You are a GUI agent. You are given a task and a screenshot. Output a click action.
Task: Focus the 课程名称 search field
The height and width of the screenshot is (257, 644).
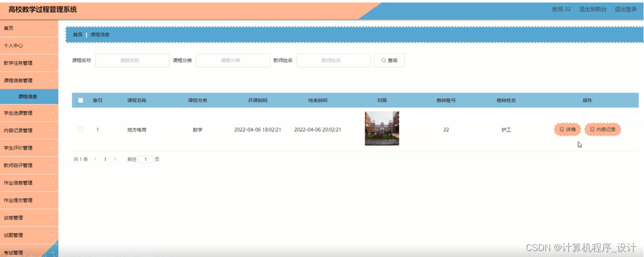[132, 60]
